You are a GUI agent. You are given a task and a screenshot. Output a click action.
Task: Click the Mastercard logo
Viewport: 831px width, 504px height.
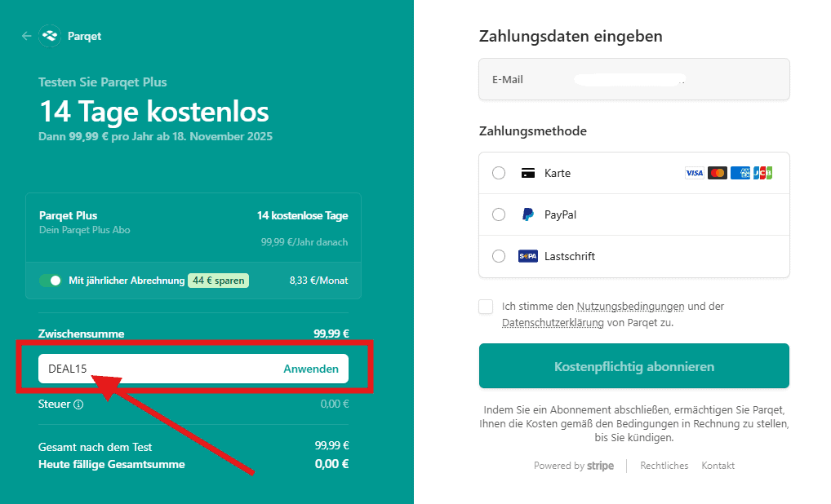point(718,173)
